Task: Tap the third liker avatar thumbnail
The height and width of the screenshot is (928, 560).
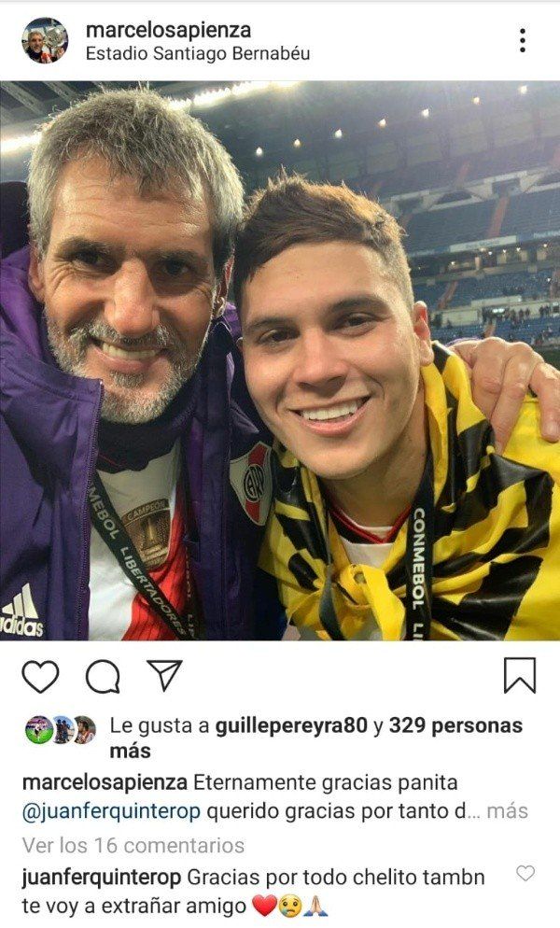Action: (x=84, y=730)
